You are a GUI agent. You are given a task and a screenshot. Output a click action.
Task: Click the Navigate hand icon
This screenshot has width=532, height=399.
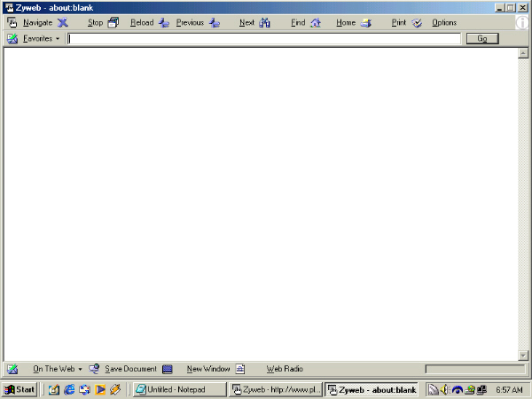12,23
